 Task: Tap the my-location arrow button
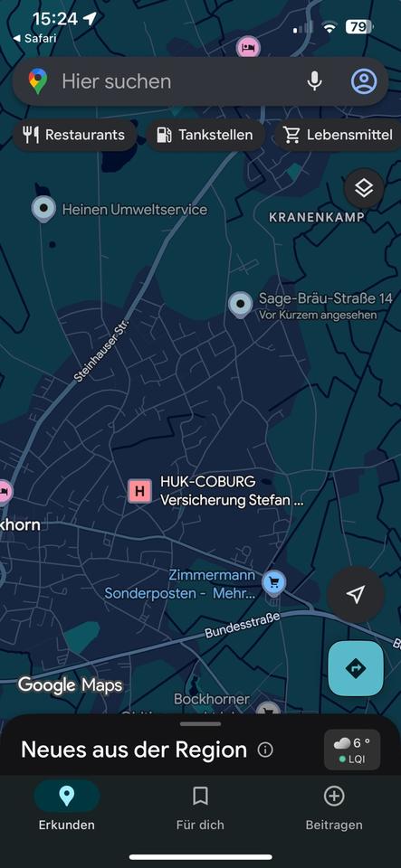355,595
